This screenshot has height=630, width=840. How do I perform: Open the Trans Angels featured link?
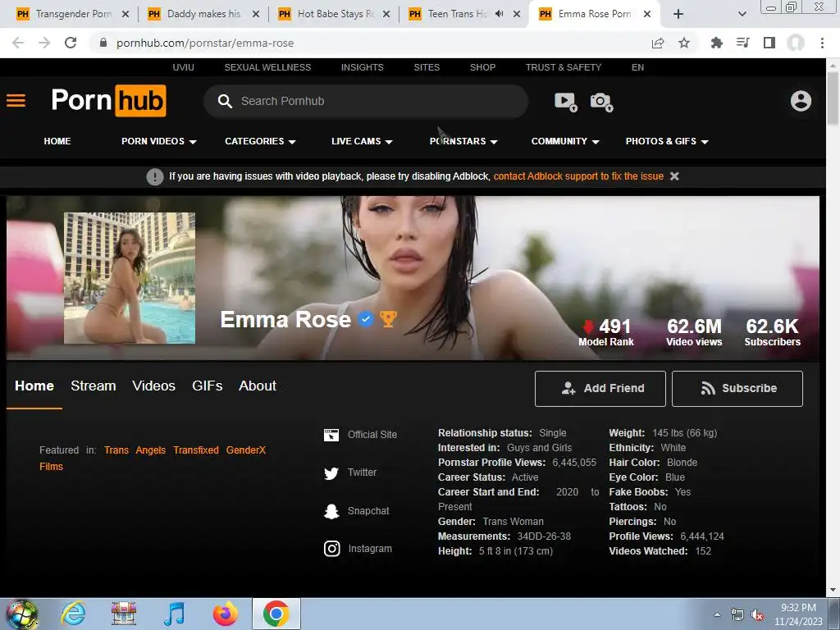coord(135,450)
